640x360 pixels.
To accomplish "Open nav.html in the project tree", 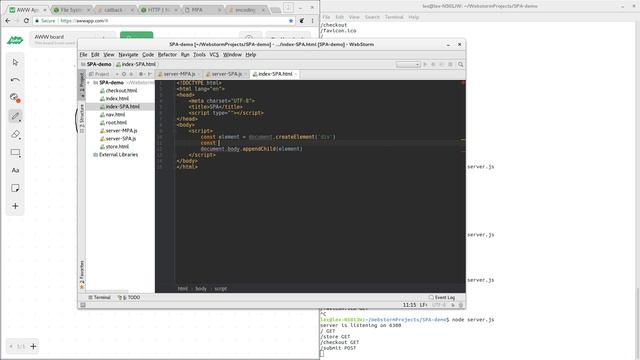I will click(x=113, y=114).
